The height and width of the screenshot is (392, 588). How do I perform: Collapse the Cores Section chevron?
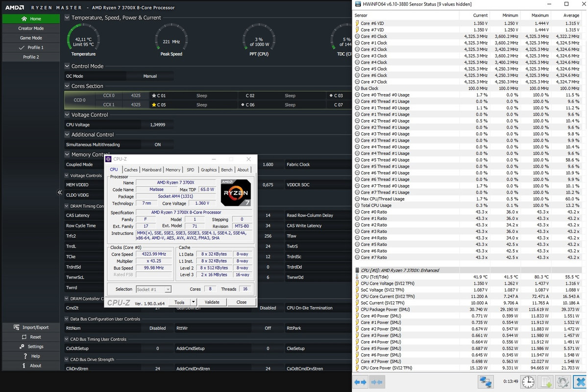click(67, 86)
